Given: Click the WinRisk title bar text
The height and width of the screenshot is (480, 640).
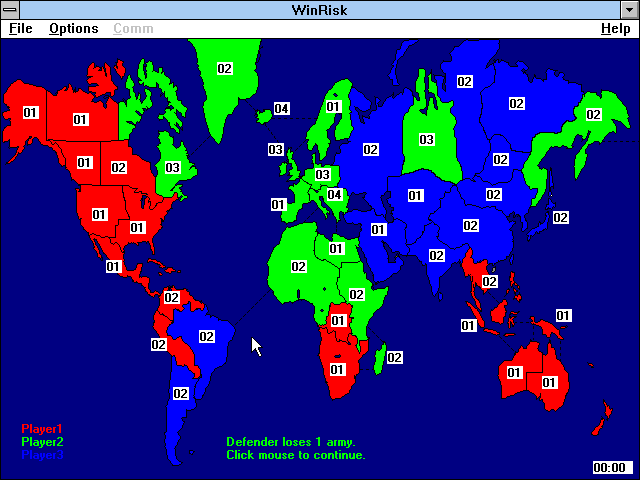Looking at the screenshot, I should (320, 10).
